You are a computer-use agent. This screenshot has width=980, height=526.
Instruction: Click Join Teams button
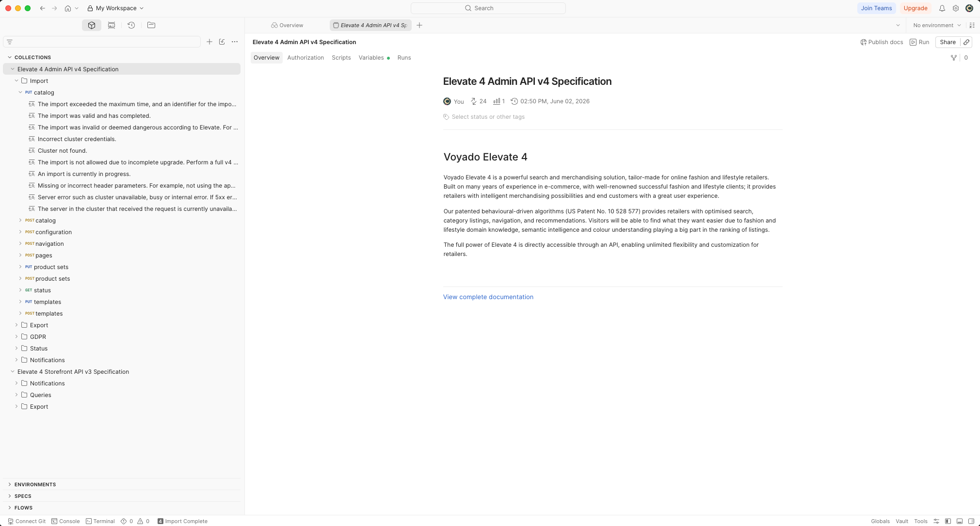876,8
